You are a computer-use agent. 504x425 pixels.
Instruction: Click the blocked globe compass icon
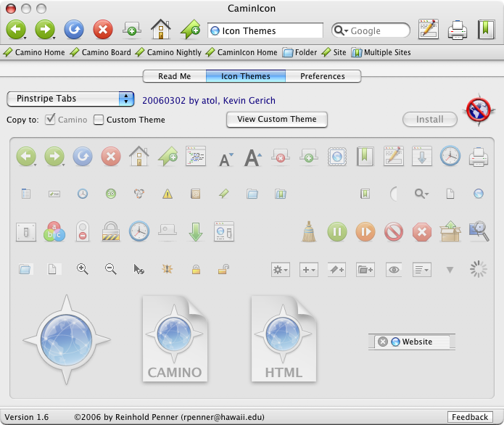[479, 110]
